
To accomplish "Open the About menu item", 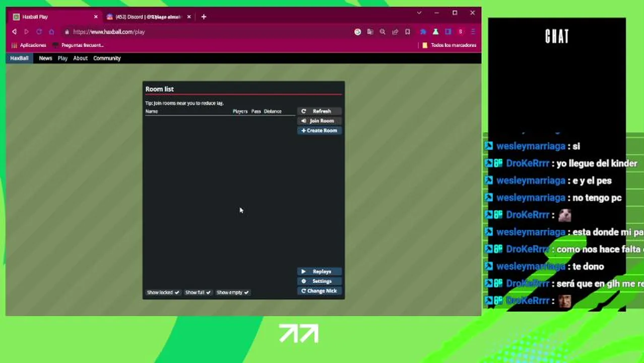I will (80, 58).
